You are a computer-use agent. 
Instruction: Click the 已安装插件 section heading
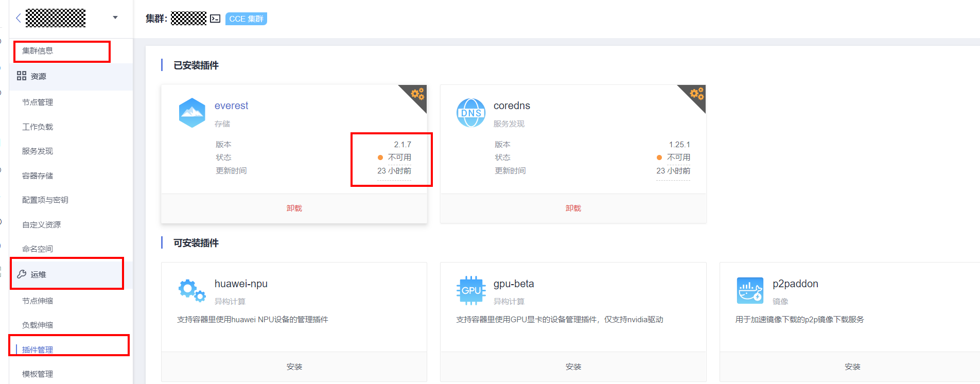(x=196, y=65)
